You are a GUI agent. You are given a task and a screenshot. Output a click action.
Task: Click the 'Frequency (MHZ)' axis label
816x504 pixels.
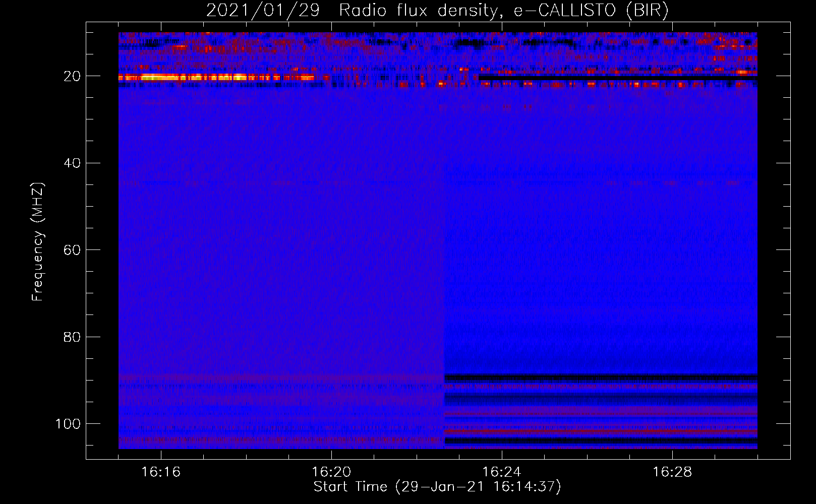[38, 242]
